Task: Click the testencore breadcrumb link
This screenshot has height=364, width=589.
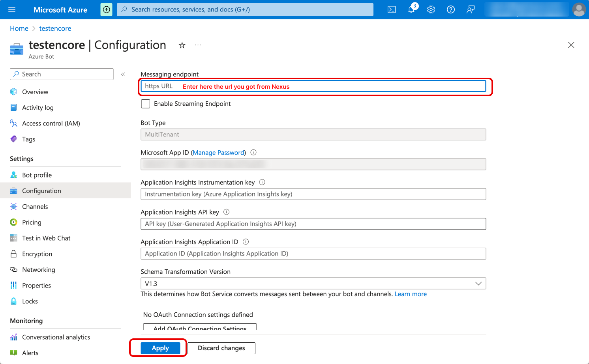Action: point(55,28)
